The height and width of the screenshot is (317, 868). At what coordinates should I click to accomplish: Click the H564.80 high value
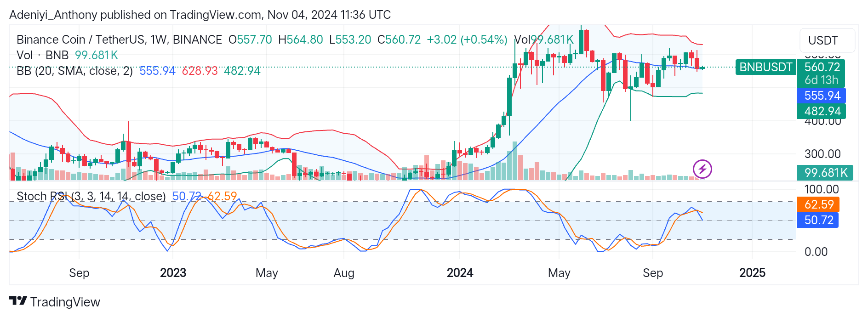[x=301, y=40]
